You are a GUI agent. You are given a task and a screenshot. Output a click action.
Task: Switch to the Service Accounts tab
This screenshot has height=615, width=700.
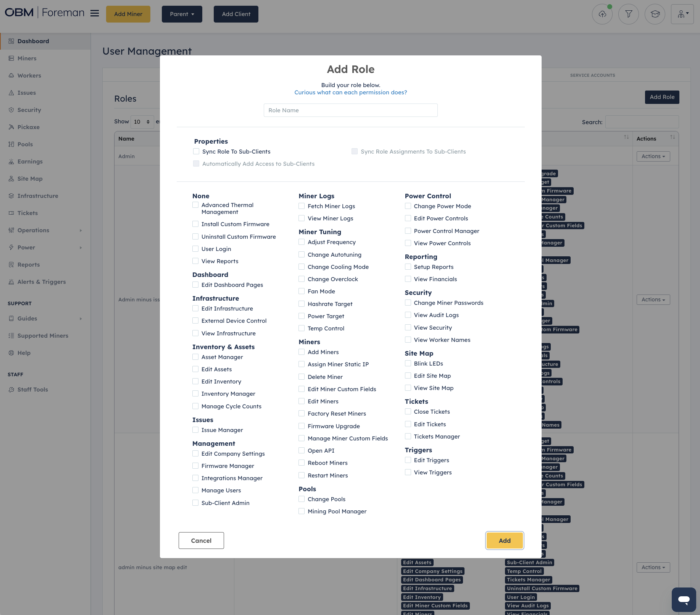click(592, 75)
